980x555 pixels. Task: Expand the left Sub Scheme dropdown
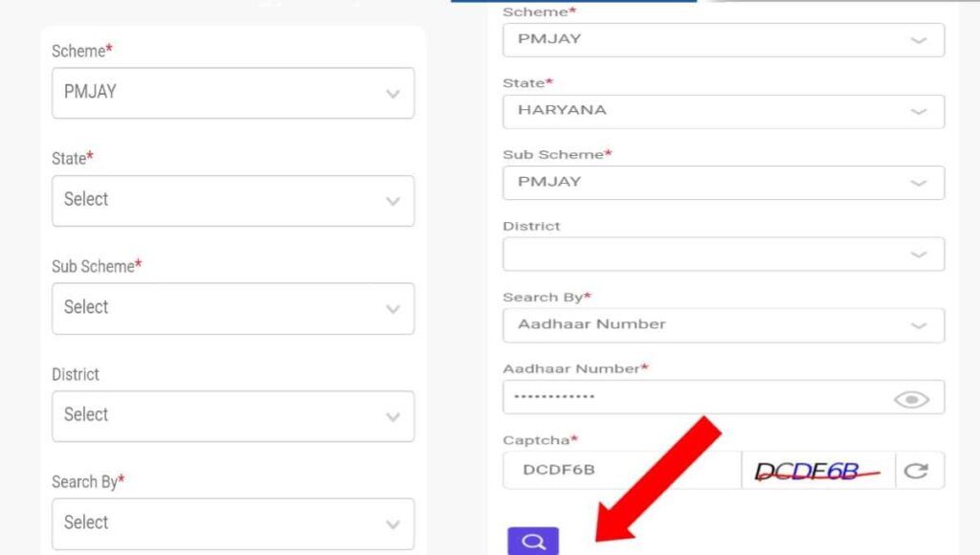tap(233, 308)
